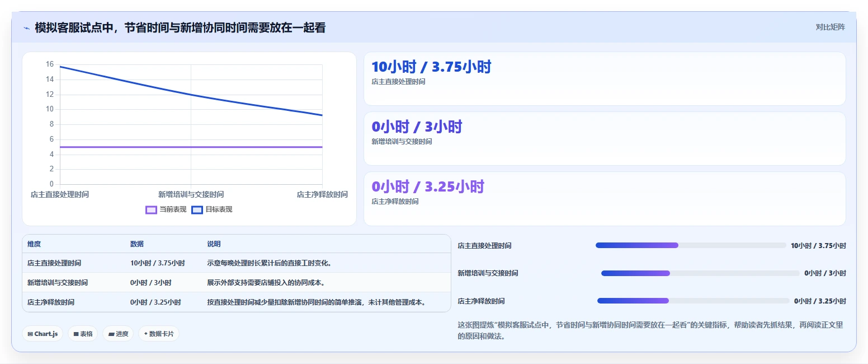Viewport: 868px width, 364px height.
Task: Click the progress value 0小时 / 3小时 beside the bar
Action: (825, 273)
